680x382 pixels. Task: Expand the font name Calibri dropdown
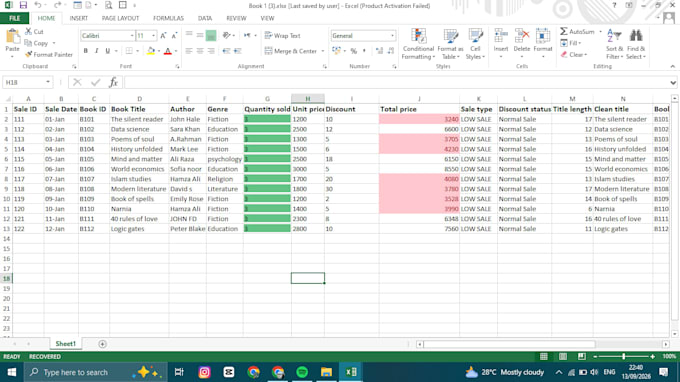(132, 36)
